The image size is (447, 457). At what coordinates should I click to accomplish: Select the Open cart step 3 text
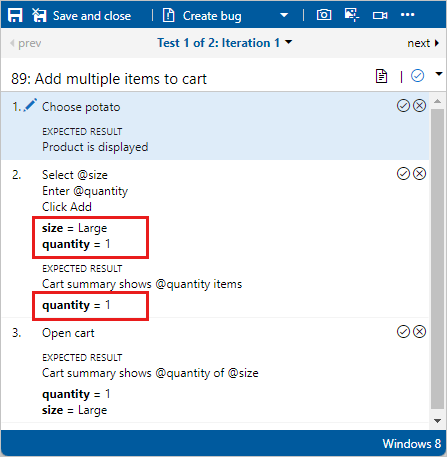(x=68, y=333)
